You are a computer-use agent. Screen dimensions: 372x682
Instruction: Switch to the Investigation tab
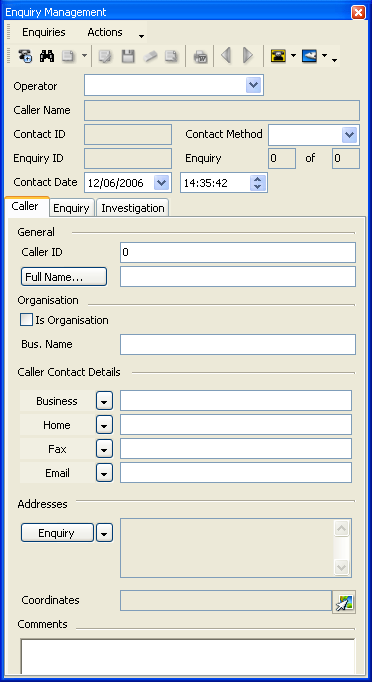(x=133, y=208)
